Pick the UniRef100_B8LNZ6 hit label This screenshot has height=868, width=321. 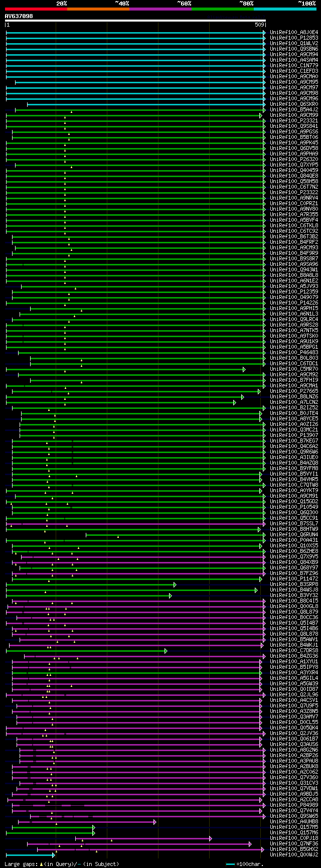pos(294,397)
